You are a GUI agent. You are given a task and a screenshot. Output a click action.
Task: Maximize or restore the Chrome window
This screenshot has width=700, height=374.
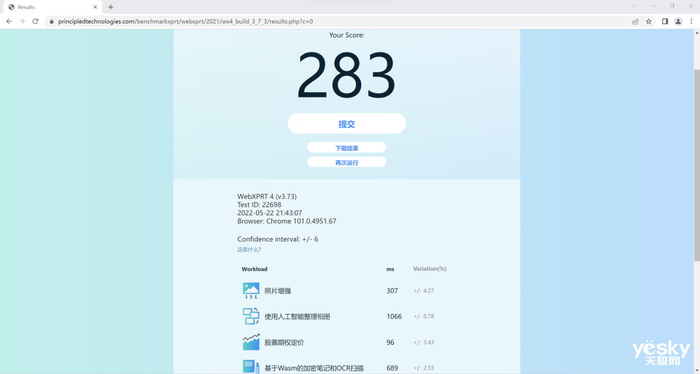point(672,6)
